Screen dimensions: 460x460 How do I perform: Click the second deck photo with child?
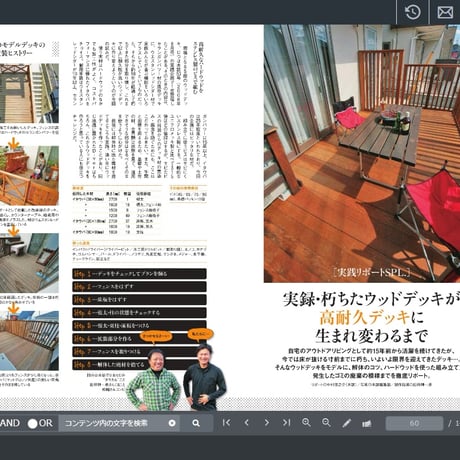pos(29,175)
